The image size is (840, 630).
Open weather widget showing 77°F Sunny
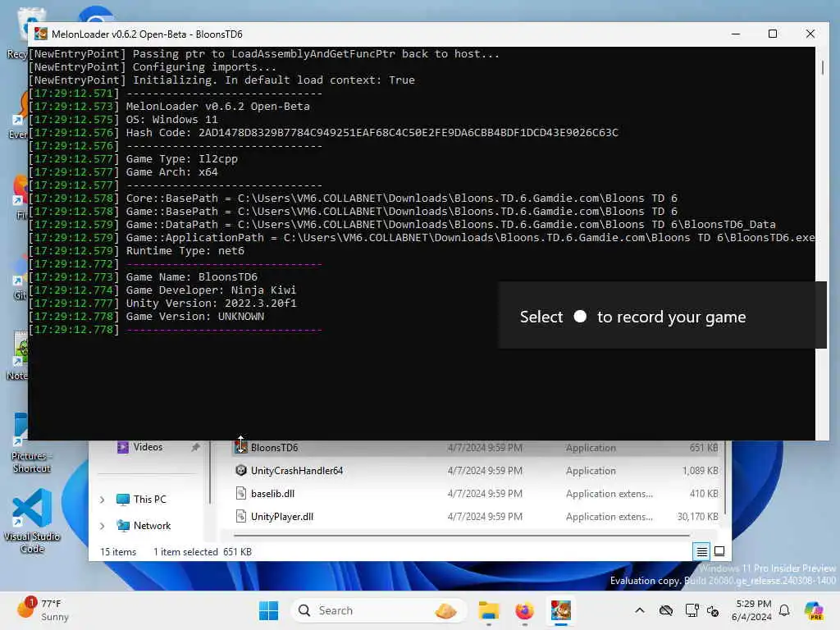pos(43,610)
